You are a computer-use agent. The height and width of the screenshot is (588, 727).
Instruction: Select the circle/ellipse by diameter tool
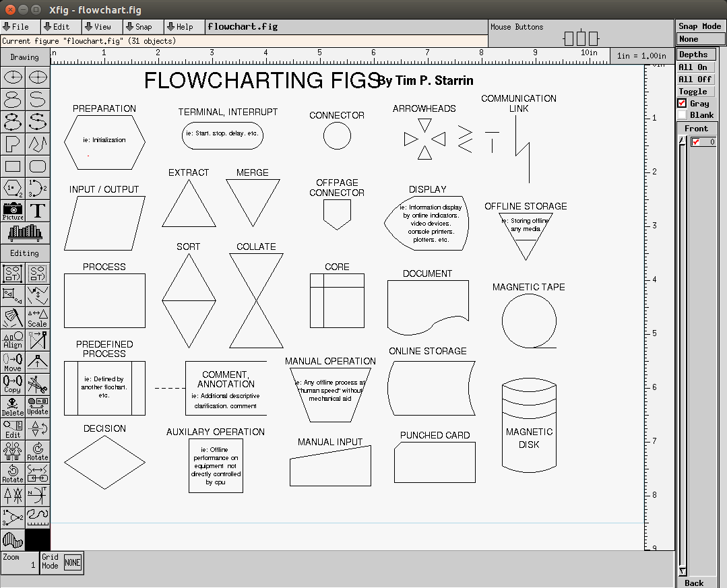[38, 77]
